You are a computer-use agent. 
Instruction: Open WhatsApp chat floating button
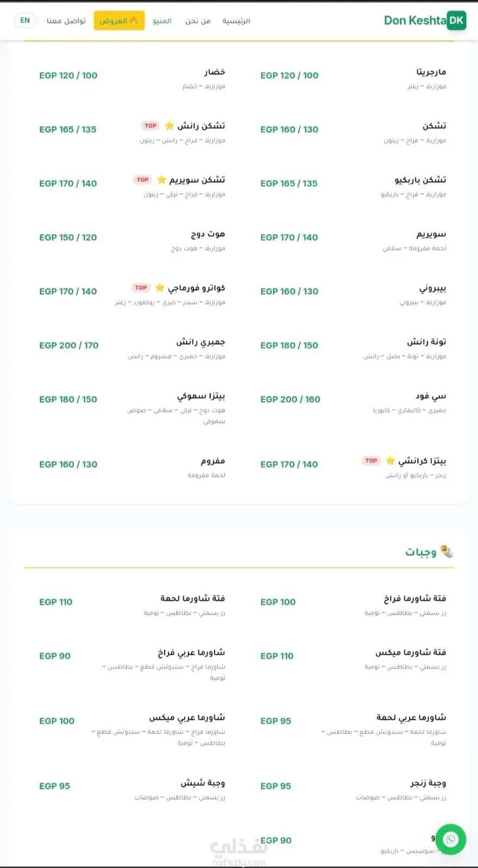pyautogui.click(x=450, y=839)
